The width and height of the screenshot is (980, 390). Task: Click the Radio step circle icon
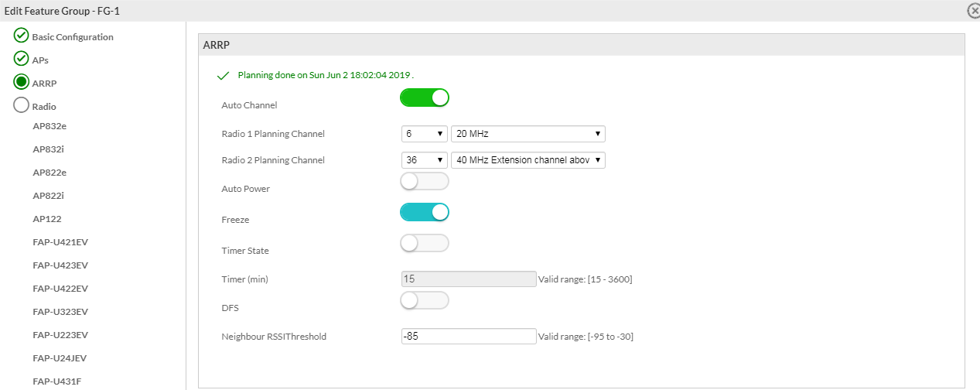coord(22,106)
